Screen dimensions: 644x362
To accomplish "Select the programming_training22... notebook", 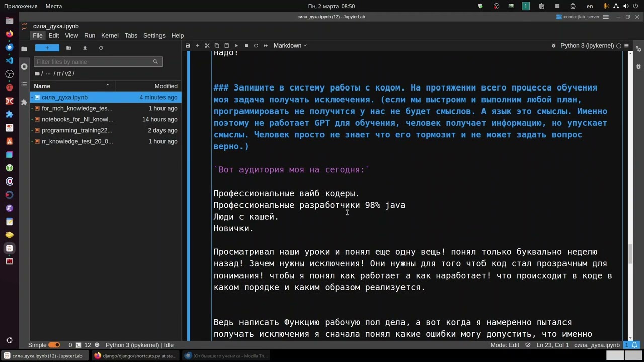I will pos(106,130).
